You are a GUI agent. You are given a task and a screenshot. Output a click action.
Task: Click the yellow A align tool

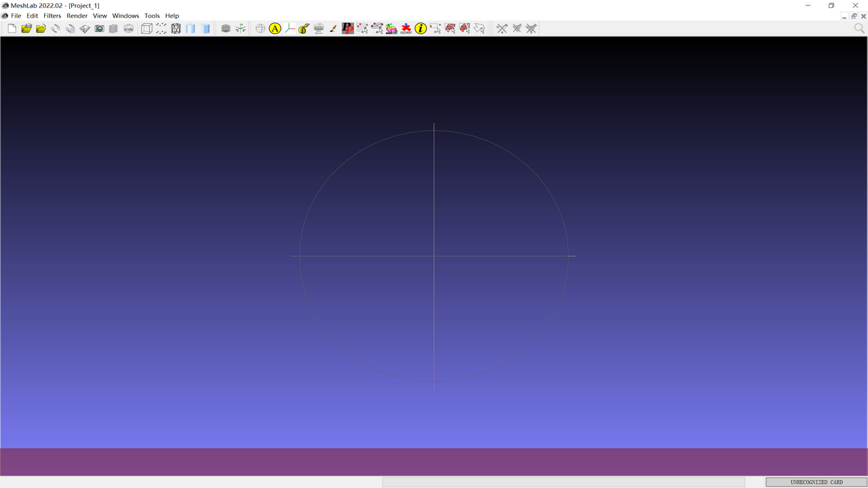point(275,28)
